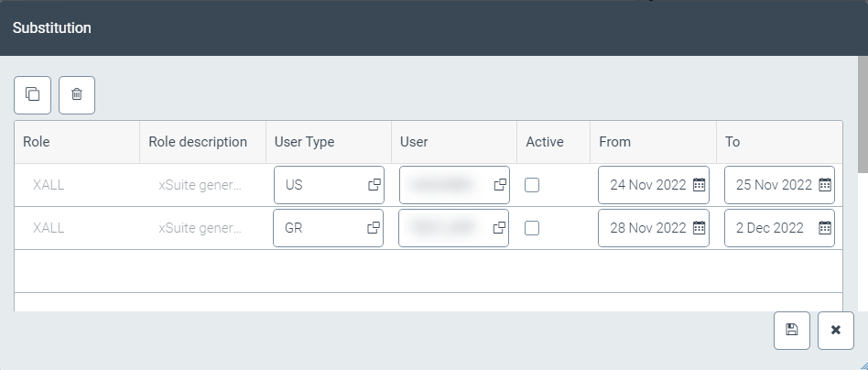
Task: Click the User Type column header
Action: tap(304, 142)
